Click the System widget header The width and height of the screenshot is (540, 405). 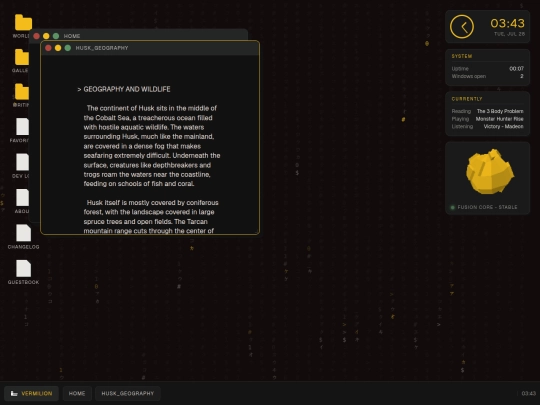462,56
